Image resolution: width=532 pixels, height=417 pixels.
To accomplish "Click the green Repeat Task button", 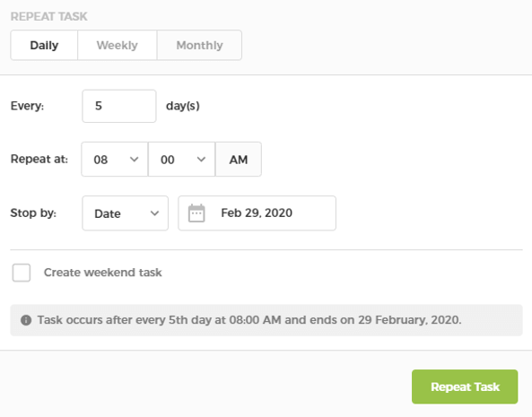I will [465, 387].
